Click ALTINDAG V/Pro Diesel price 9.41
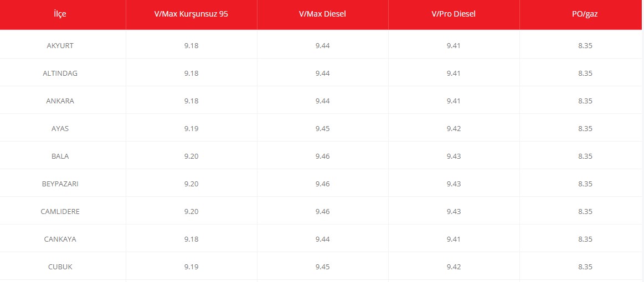The image size is (644, 282). 454,74
